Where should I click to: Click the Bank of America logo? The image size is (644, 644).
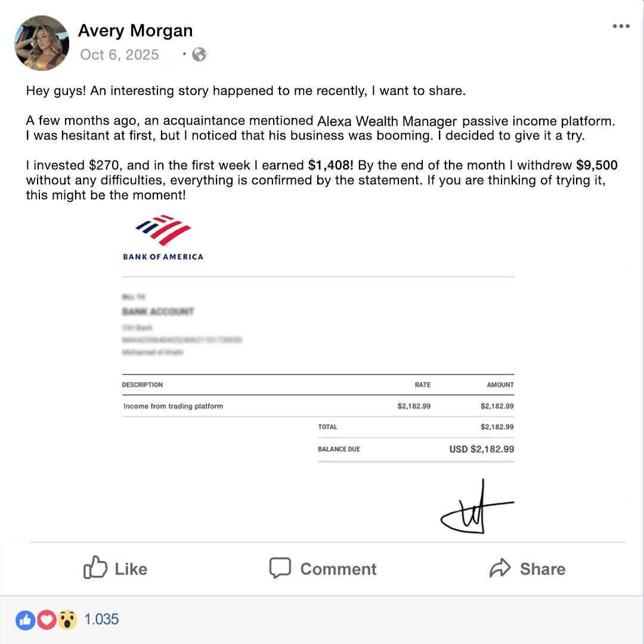tap(163, 237)
